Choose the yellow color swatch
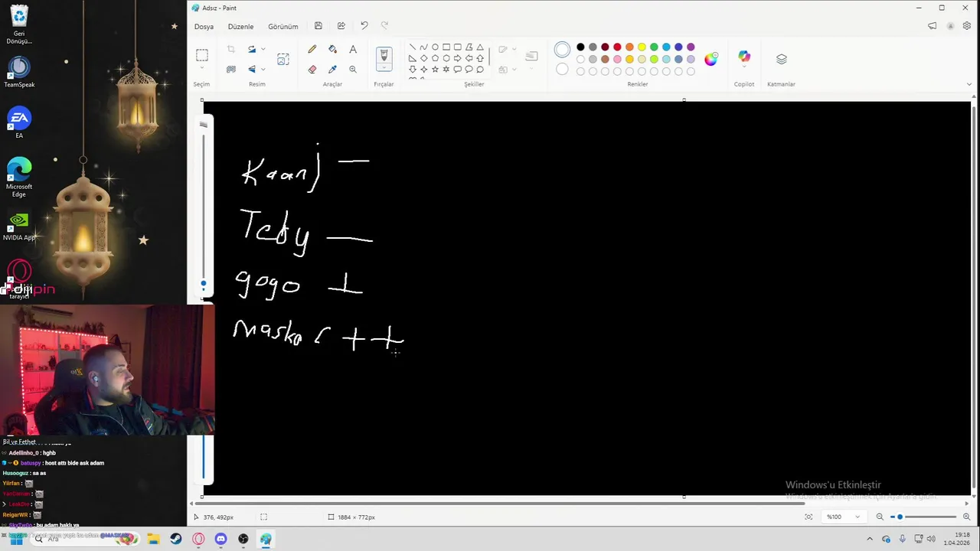Screen dimensions: 980x551 [x=642, y=47]
